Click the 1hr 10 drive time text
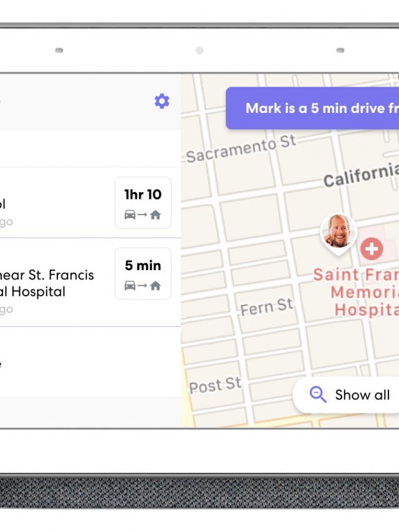This screenshot has width=399, height=532. pos(143,195)
